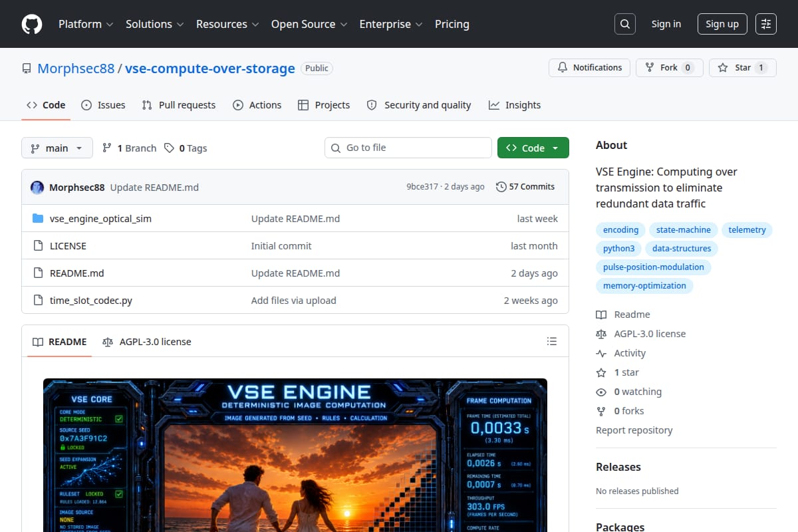This screenshot has height=532, width=798.
Task: Select the Code tab
Action: click(x=46, y=105)
